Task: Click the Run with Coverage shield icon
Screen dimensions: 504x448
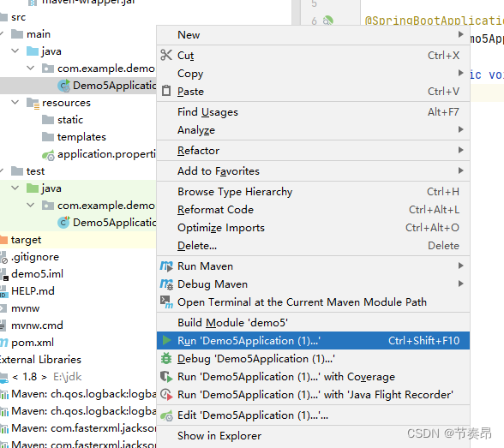Action: pyautogui.click(x=166, y=376)
